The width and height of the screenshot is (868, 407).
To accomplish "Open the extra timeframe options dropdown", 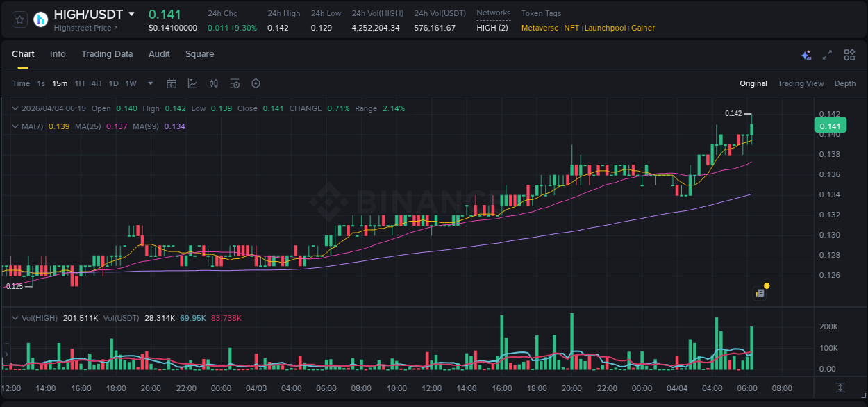I will tap(149, 83).
